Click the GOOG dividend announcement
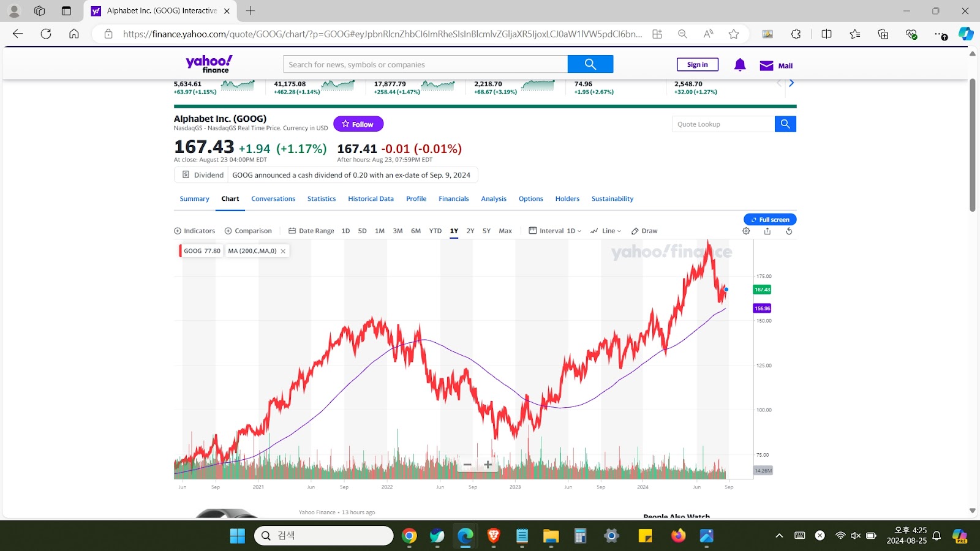Image resolution: width=980 pixels, height=551 pixels. [351, 175]
